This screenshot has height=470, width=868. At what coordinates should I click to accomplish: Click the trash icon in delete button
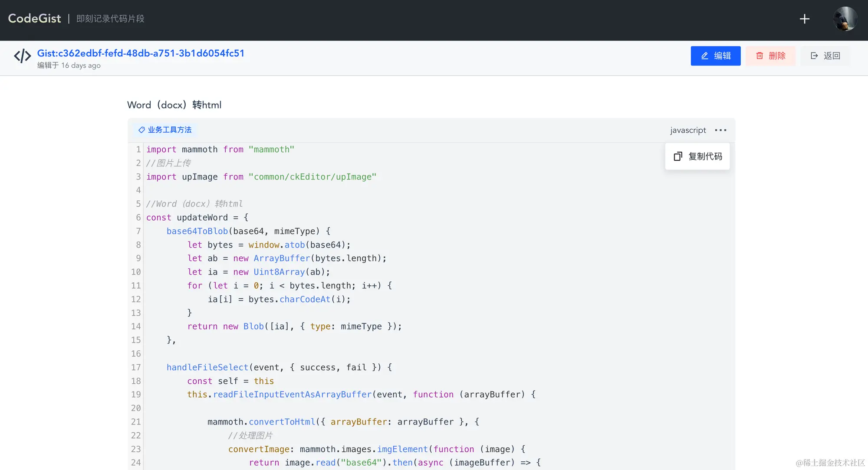(759, 56)
